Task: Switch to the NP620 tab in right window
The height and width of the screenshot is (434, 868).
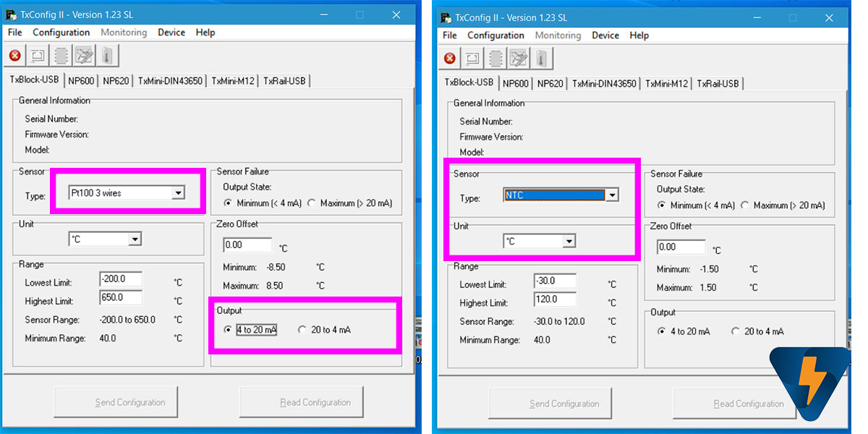Action: tap(550, 83)
